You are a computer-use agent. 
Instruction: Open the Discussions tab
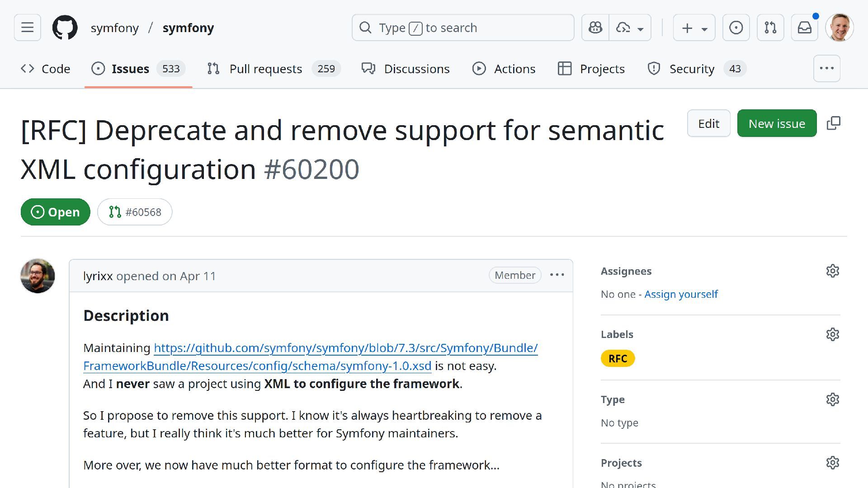point(416,69)
